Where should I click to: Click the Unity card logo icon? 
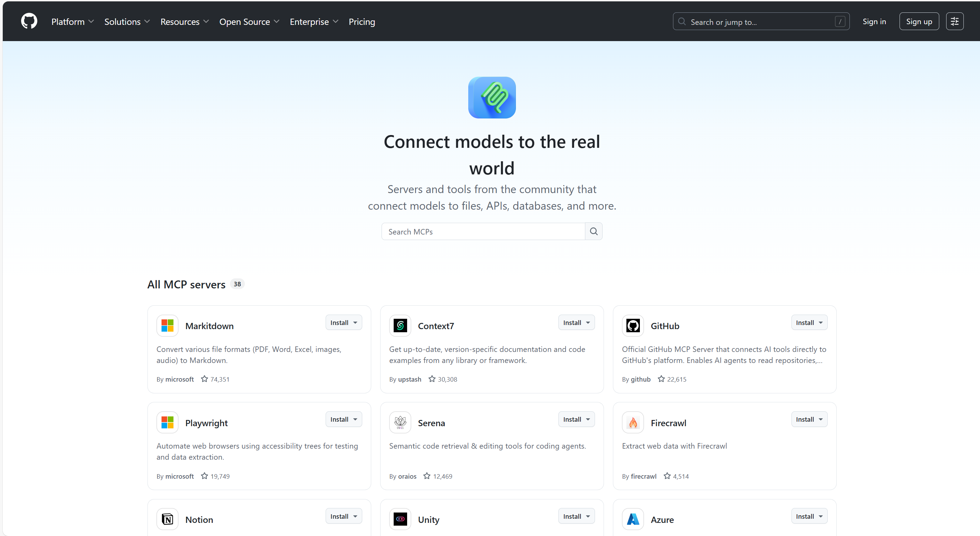(400, 519)
